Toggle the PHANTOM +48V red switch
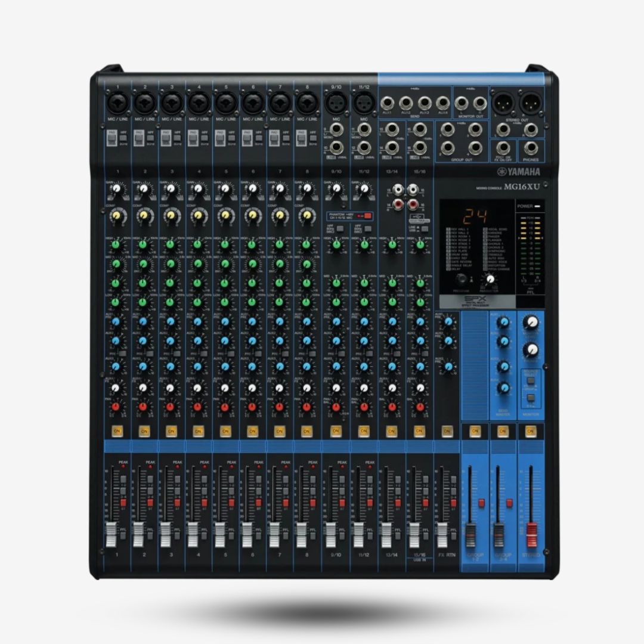Viewport: 644px width, 644px height. 367,216
